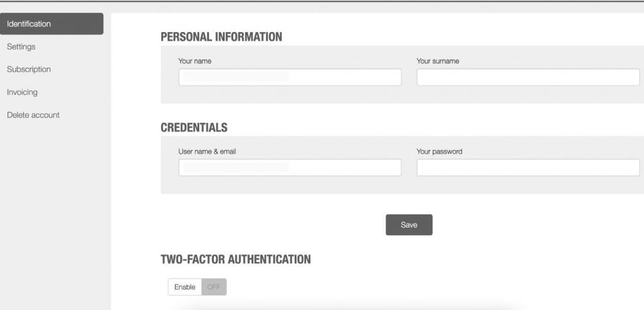Select the Identification sidebar tab
The width and height of the screenshot is (644, 310).
point(52,24)
